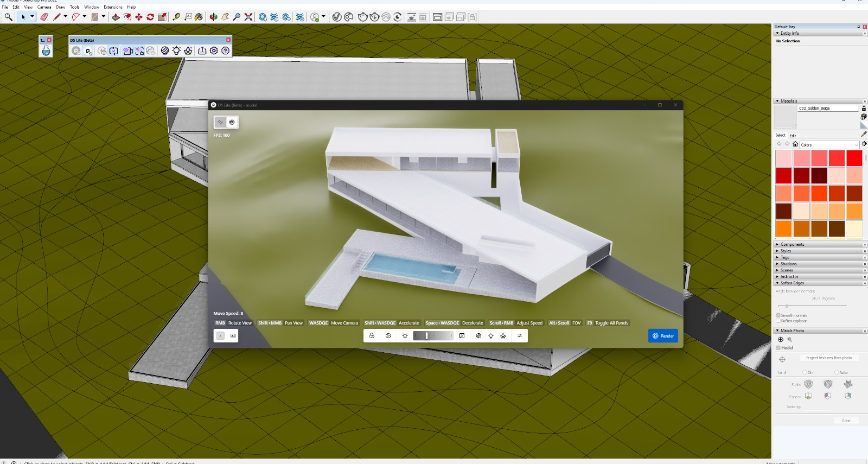Select the Eraser tool in toolbar
The width and height of the screenshot is (868, 464).
coord(44,17)
